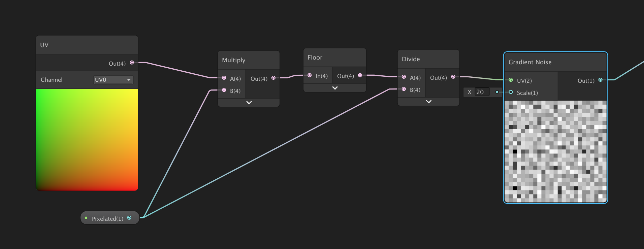Expand the Multiply node preview chevron
Viewport: 644px width, 249px height.
(x=249, y=103)
